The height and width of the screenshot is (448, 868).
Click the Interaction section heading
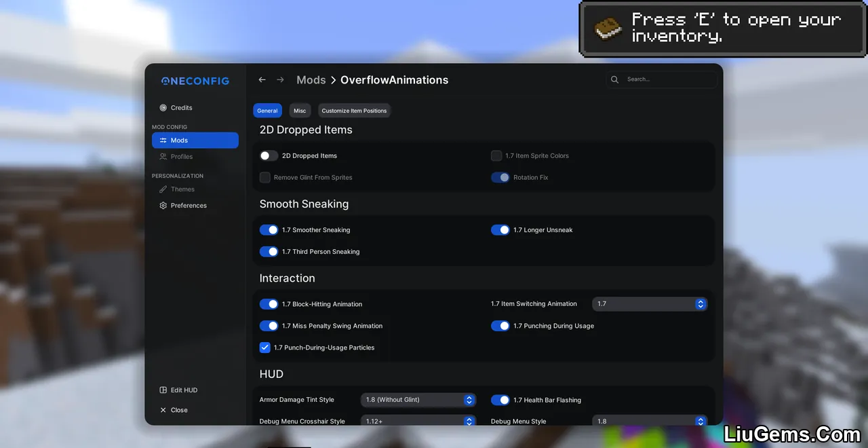[x=287, y=278]
